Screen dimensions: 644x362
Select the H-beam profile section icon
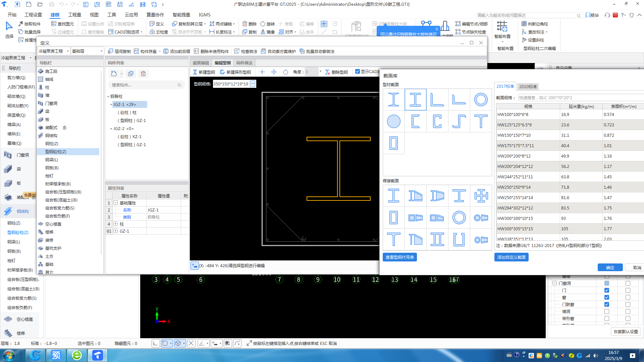point(415,100)
